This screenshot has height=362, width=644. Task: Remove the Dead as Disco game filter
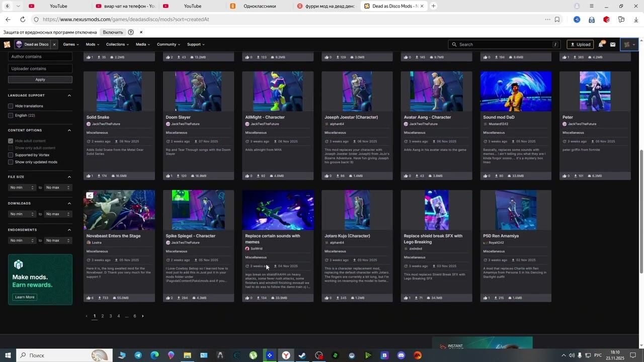pos(54,44)
